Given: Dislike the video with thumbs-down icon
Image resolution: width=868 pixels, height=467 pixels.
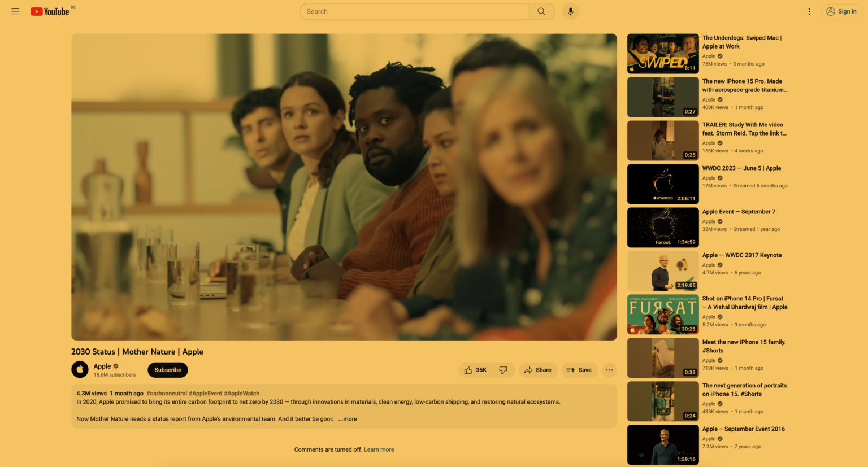Looking at the screenshot, I should tap(503, 370).
